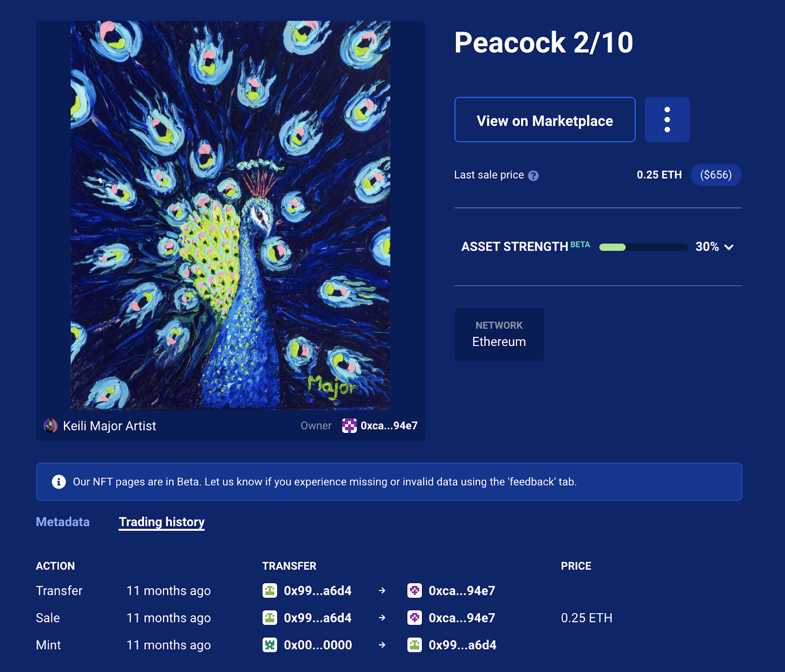Click sender identicon in the Sale row
Image resolution: width=785 pixels, height=672 pixels.
click(270, 618)
